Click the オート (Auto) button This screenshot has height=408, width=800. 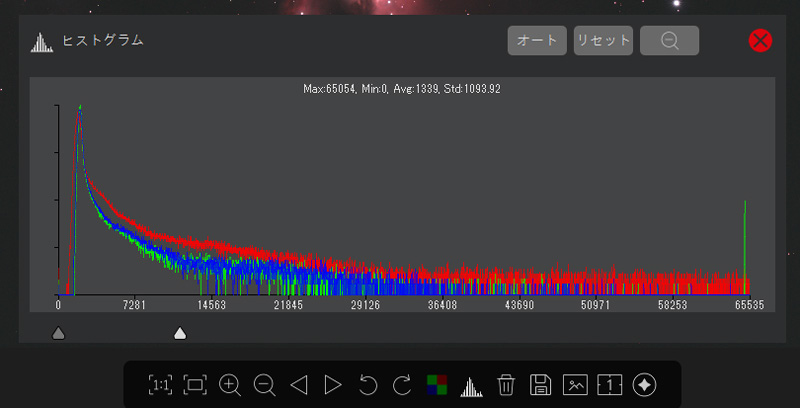(537, 40)
